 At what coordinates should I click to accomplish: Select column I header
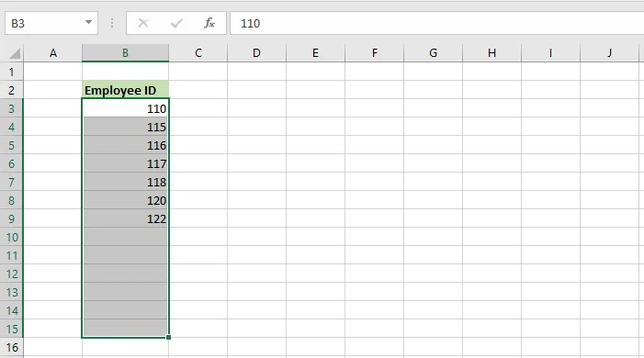tap(550, 53)
